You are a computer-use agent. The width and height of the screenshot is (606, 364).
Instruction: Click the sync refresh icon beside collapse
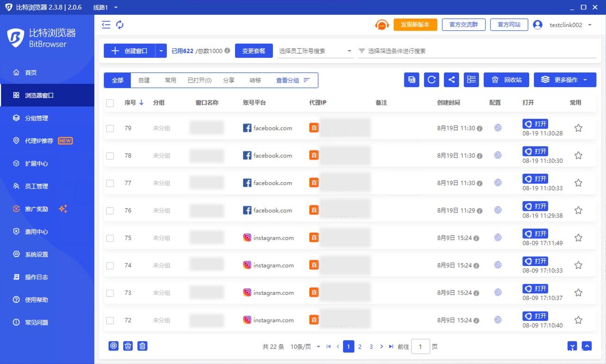click(120, 25)
